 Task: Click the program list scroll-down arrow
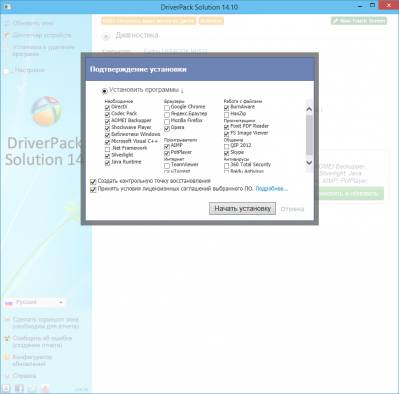(x=309, y=163)
